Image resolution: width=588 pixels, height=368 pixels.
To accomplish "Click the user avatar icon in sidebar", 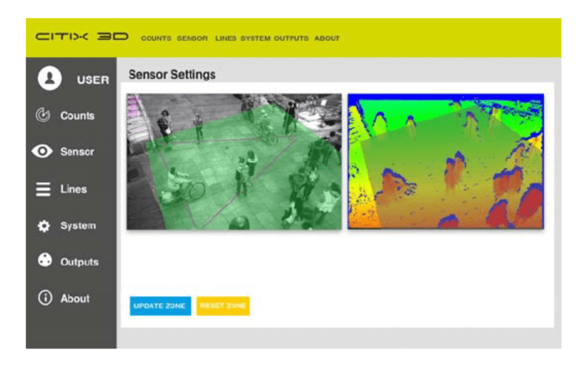I will click(x=50, y=79).
